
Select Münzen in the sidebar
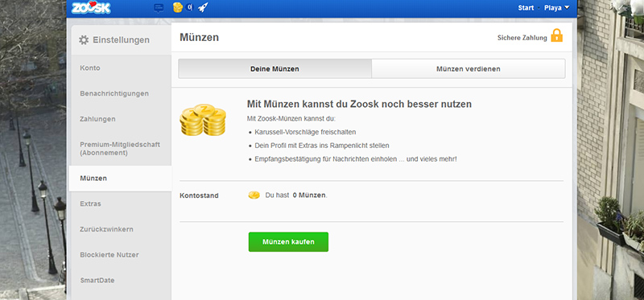(120, 178)
